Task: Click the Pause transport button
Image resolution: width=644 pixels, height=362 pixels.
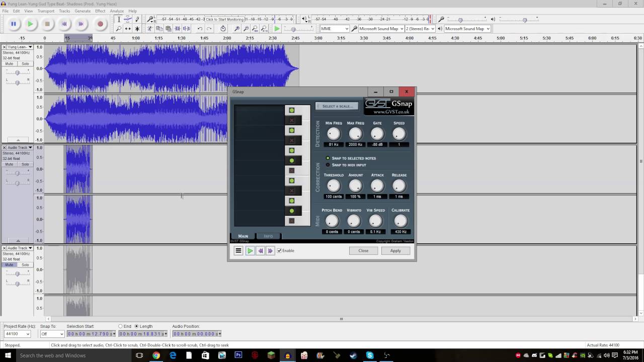Action: coord(14,24)
